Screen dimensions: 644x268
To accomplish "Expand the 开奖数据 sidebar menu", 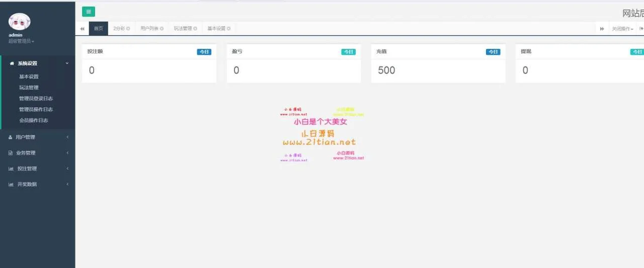I will coord(38,184).
